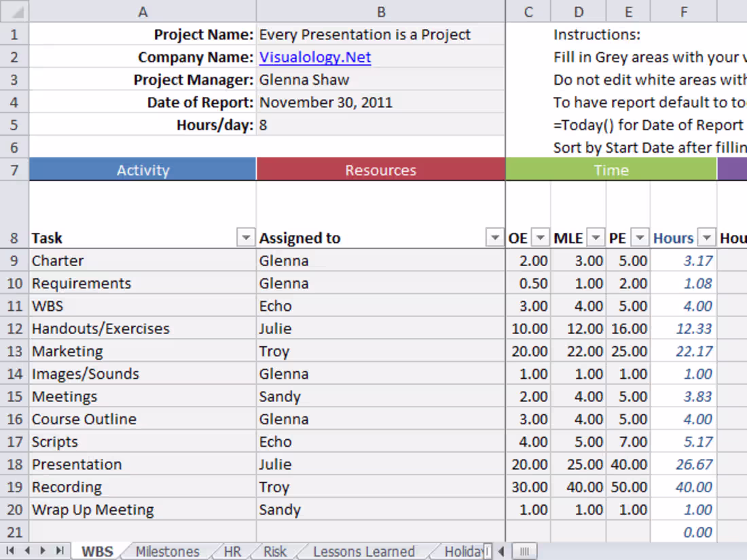Image resolution: width=747 pixels, height=560 pixels.
Task: Select the PE value 16.00 cell
Action: tap(628, 329)
